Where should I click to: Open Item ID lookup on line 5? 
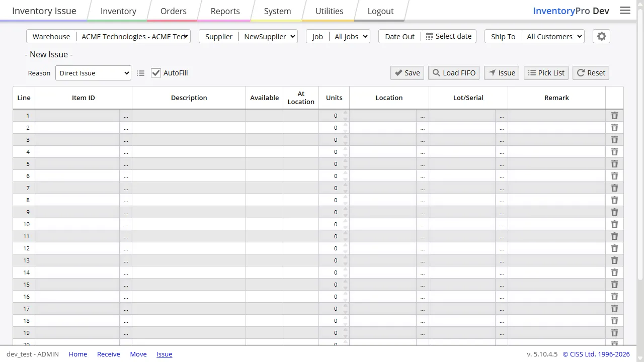[x=126, y=164]
